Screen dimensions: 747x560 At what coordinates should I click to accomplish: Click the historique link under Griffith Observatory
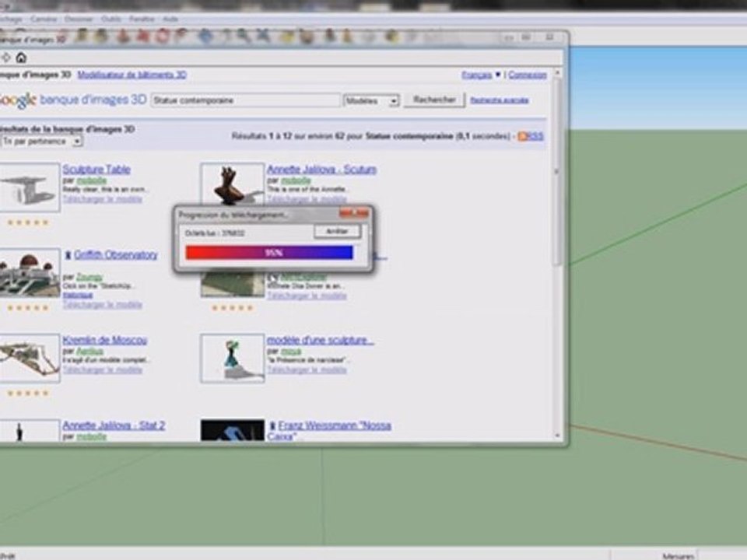[78, 295]
